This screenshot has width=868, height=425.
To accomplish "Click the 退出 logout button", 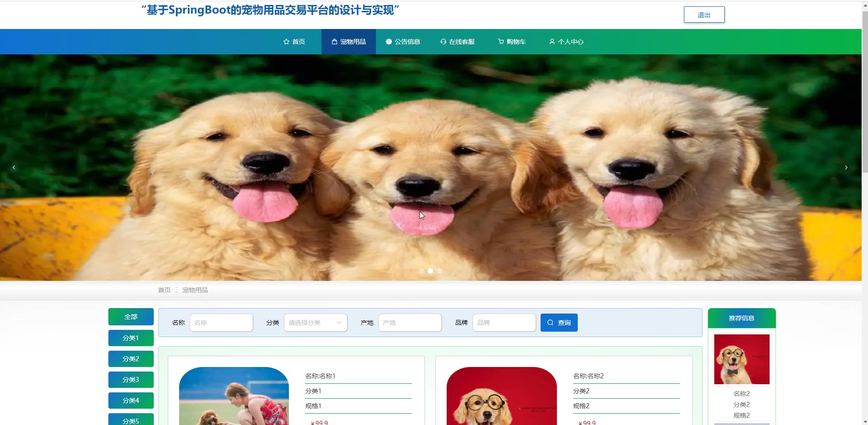I will (x=704, y=15).
